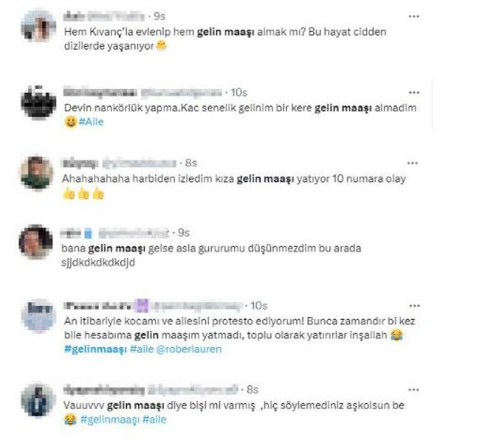
Task: Open avatar of the 'bana gelin maaşı' tweet
Action: 36,242
